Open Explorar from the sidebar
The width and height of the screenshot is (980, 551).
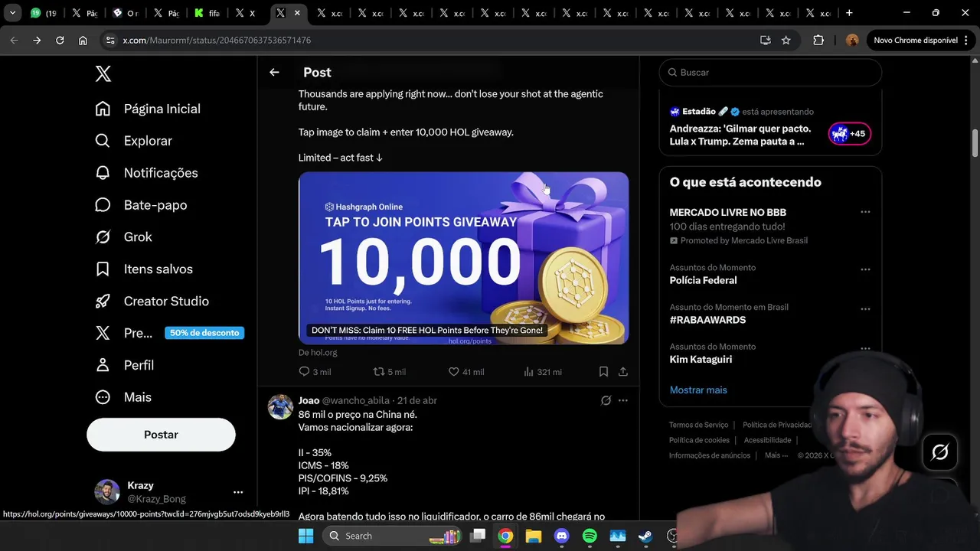pyautogui.click(x=134, y=141)
